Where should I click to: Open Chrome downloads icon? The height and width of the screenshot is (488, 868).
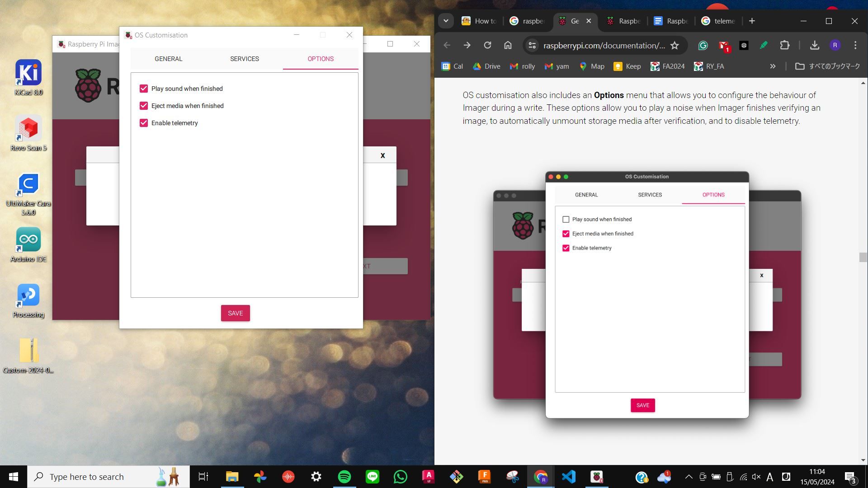tap(815, 45)
